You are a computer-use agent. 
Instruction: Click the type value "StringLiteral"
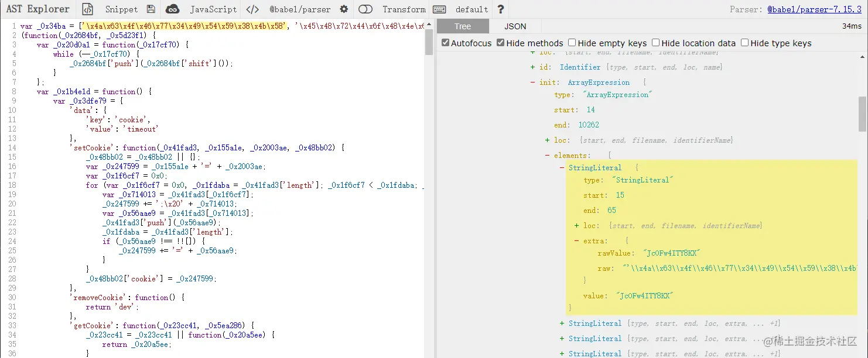coord(643,180)
